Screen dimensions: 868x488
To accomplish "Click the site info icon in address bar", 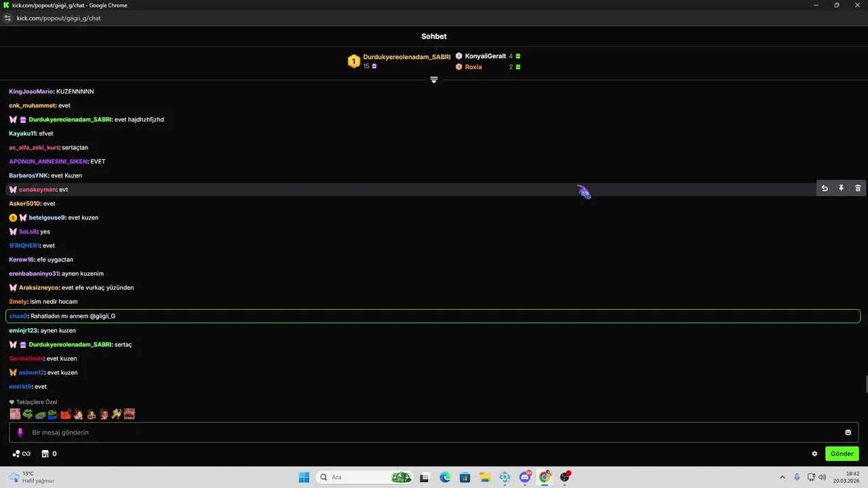I will 8,18.
